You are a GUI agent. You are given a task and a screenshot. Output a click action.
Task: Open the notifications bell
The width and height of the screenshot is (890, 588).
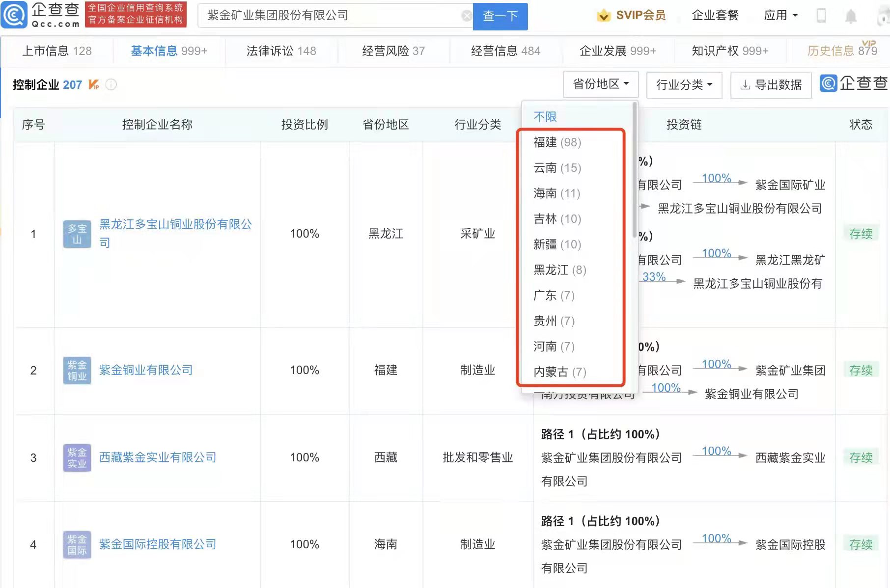click(x=851, y=16)
